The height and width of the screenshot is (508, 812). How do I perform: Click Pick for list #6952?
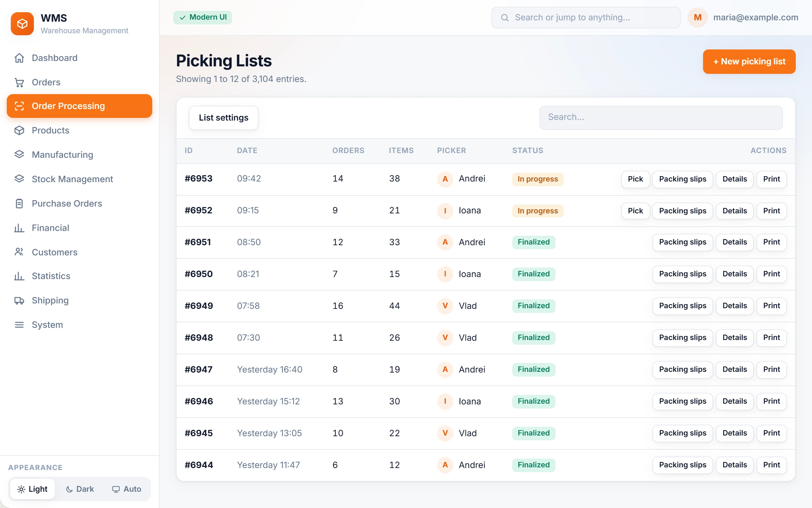click(635, 211)
